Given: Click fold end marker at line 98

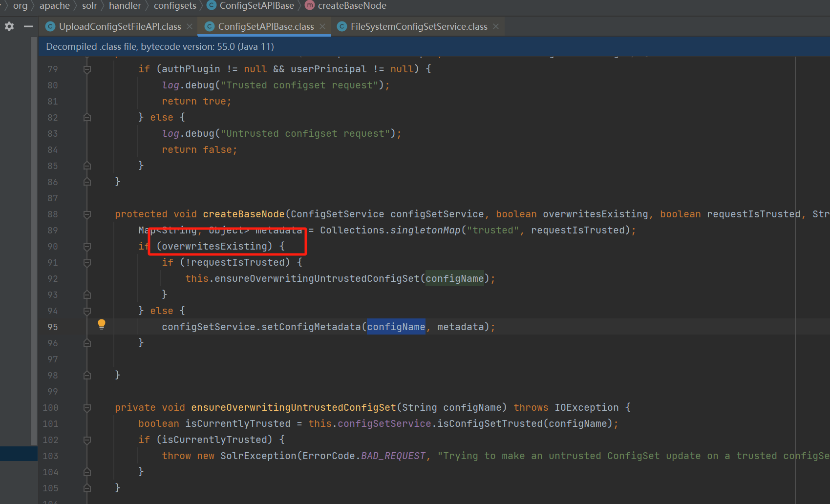Looking at the screenshot, I should click(87, 375).
